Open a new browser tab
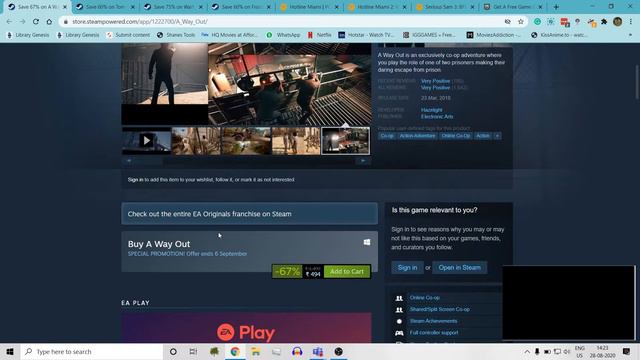The width and height of the screenshot is (640, 360). coord(556,7)
